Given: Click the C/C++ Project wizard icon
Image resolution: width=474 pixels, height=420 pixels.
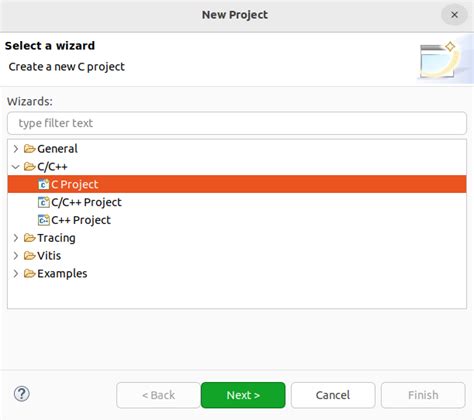Looking at the screenshot, I should click(x=43, y=202).
